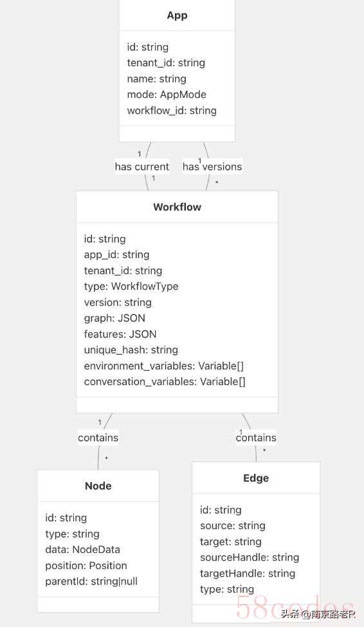Click the 'has current' relationship label

point(142,166)
